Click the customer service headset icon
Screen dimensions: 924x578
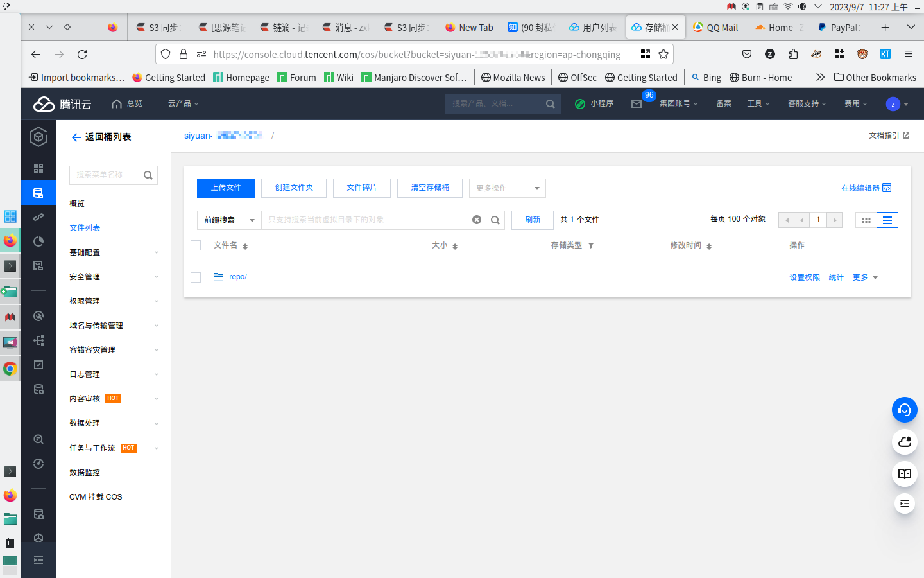point(904,410)
